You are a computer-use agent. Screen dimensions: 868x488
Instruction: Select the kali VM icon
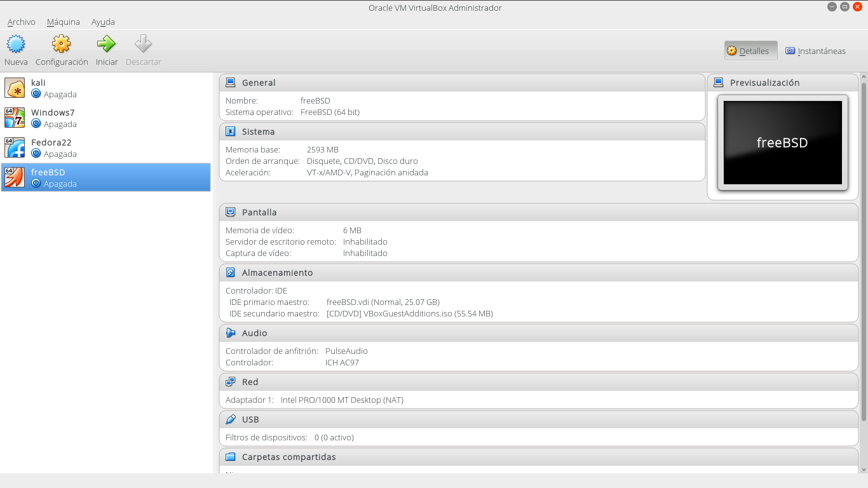pos(15,88)
